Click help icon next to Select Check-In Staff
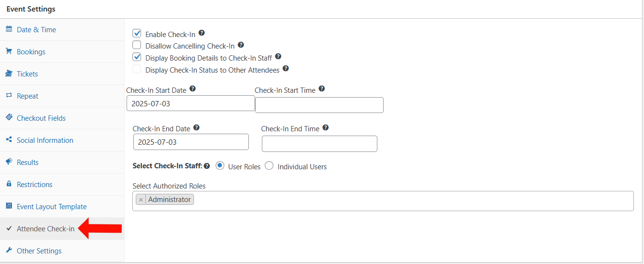Viewport: 644px width, 264px height. tap(206, 166)
